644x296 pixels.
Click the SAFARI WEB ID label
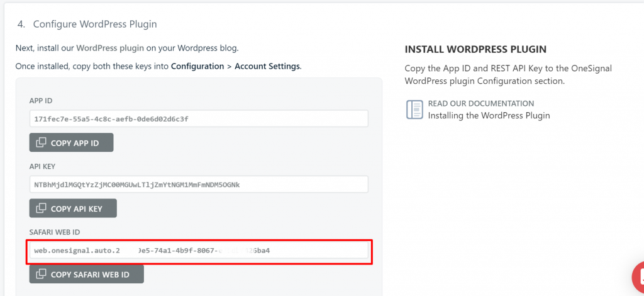[55, 232]
